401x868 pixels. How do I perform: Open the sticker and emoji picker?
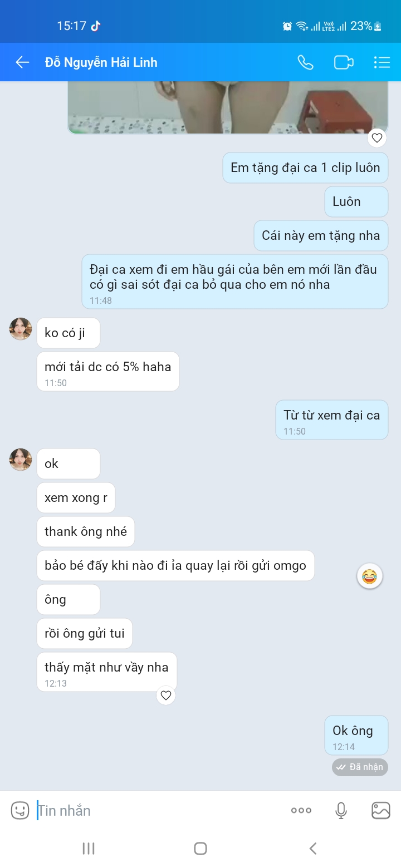tap(20, 810)
